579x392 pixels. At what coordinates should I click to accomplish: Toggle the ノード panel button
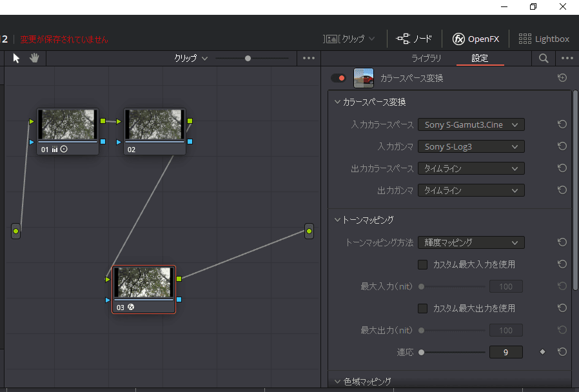413,39
